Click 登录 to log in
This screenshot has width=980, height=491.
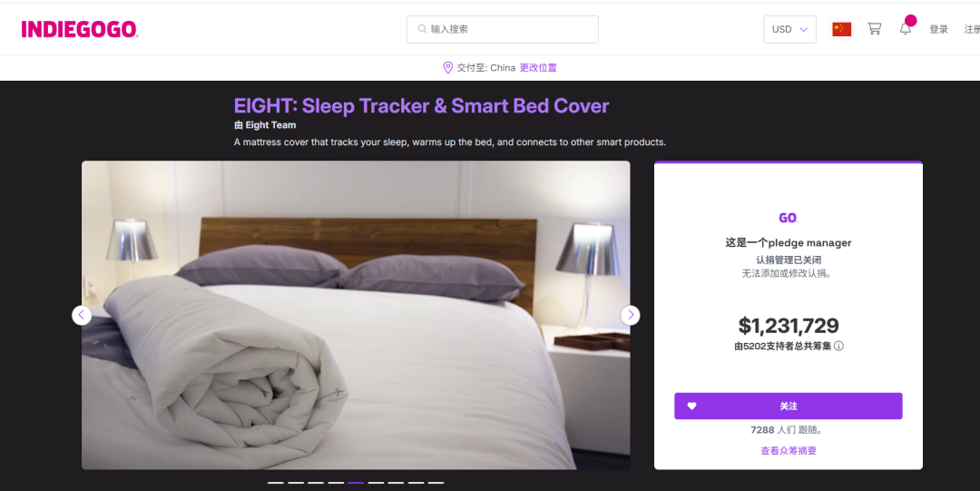tap(938, 29)
